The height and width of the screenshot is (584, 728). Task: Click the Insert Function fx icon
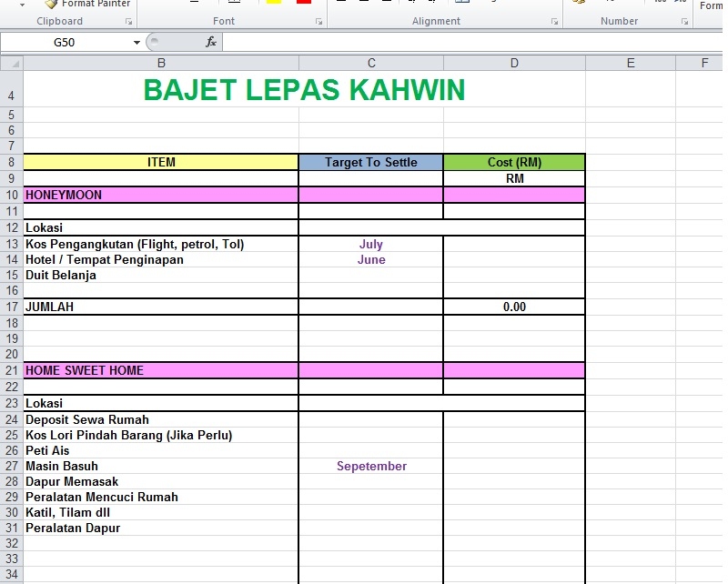210,42
